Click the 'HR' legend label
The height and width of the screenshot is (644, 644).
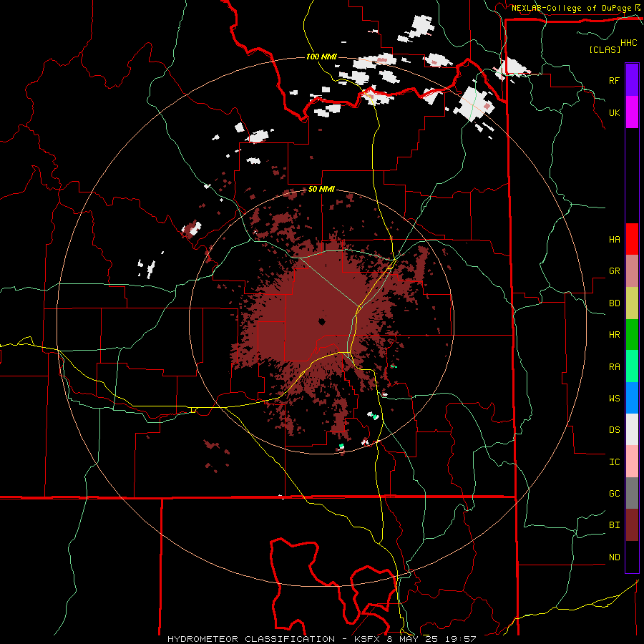coord(614,335)
